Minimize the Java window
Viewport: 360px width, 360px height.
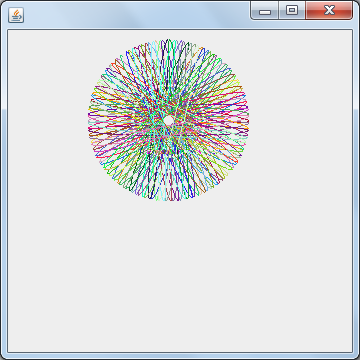tap(265, 11)
